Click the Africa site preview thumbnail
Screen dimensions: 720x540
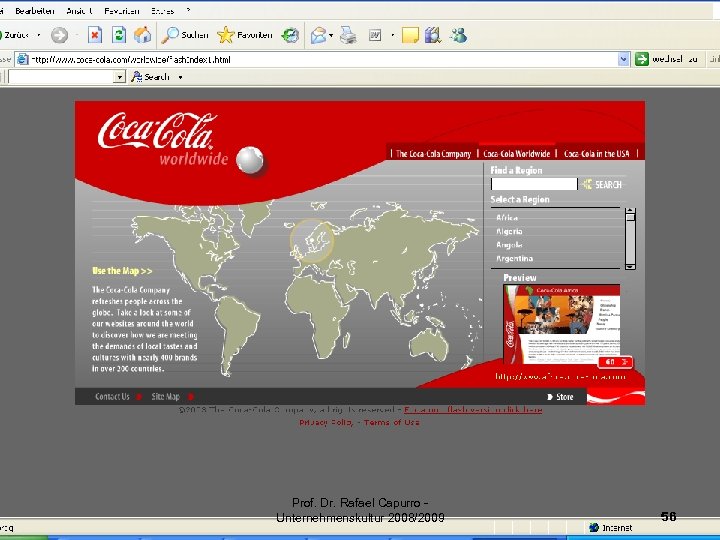(x=562, y=324)
